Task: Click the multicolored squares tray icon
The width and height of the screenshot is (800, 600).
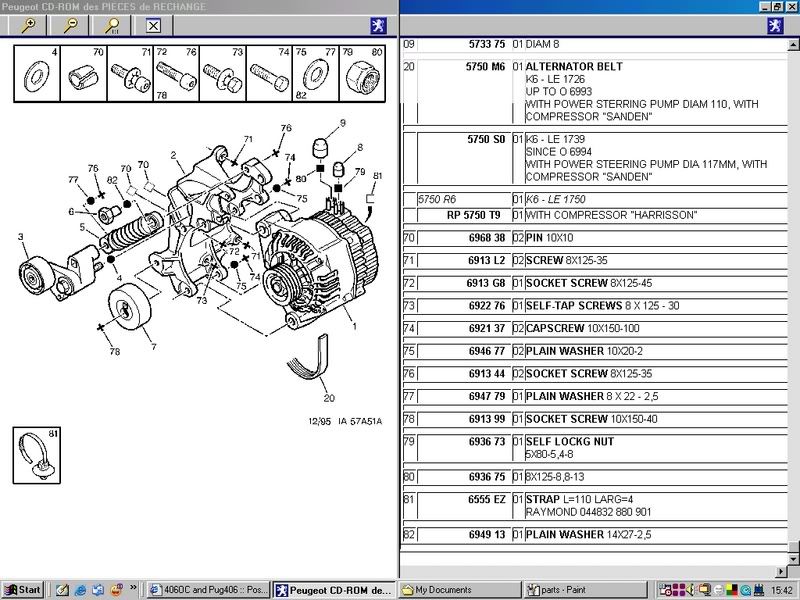Action: click(x=732, y=590)
